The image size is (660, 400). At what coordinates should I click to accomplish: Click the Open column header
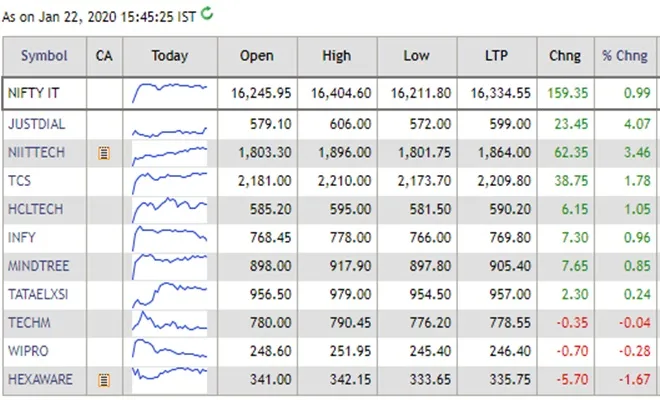pyautogui.click(x=257, y=57)
